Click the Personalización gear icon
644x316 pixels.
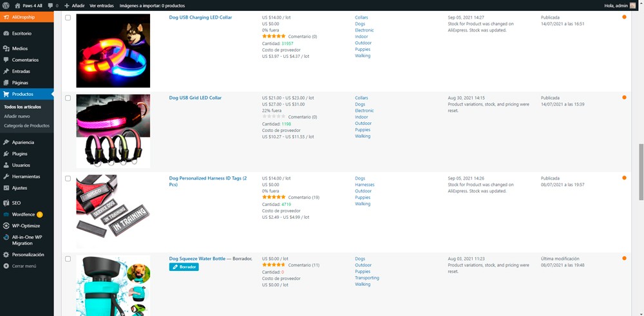click(6, 255)
